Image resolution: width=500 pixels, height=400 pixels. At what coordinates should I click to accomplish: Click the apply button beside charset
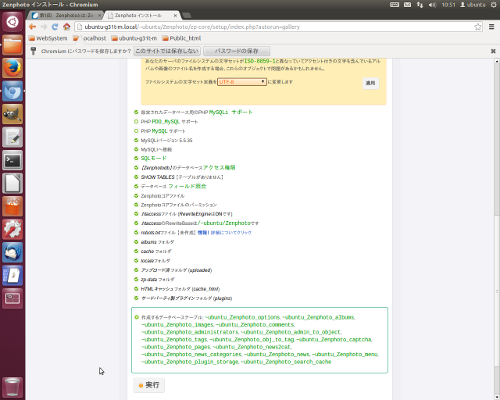coord(370,83)
